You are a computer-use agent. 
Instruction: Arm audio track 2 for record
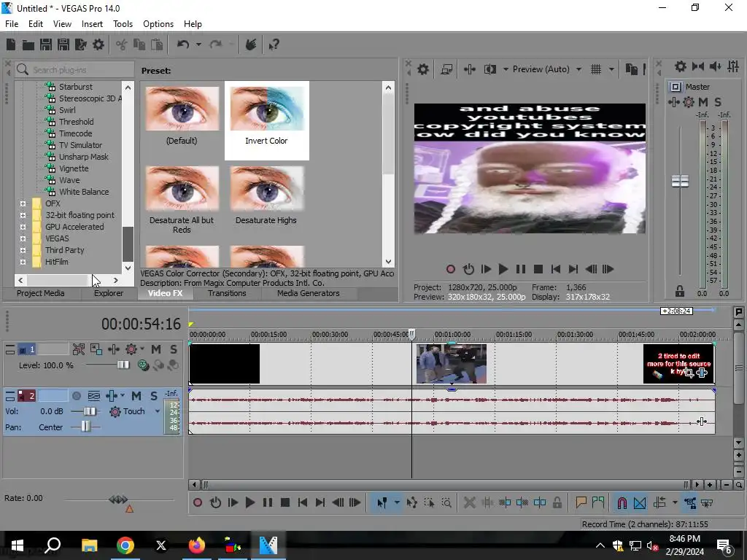pyautogui.click(x=76, y=396)
